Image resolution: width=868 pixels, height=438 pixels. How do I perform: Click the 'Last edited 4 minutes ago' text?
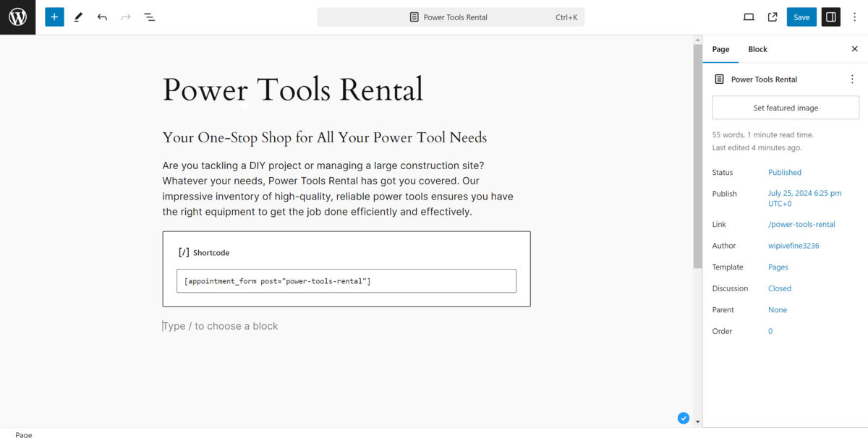[757, 148]
